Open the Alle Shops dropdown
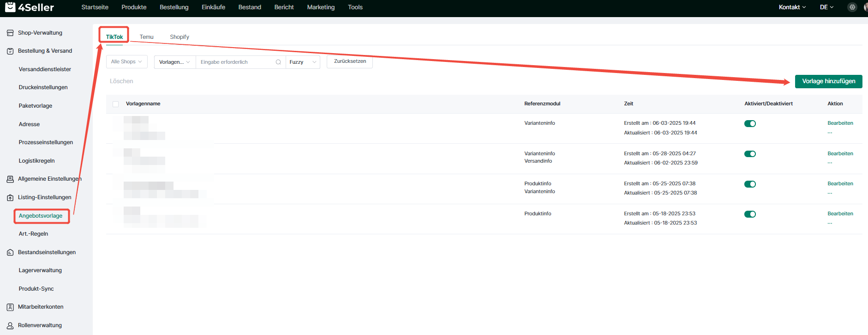Screen dimensions: 868x335 [127, 62]
